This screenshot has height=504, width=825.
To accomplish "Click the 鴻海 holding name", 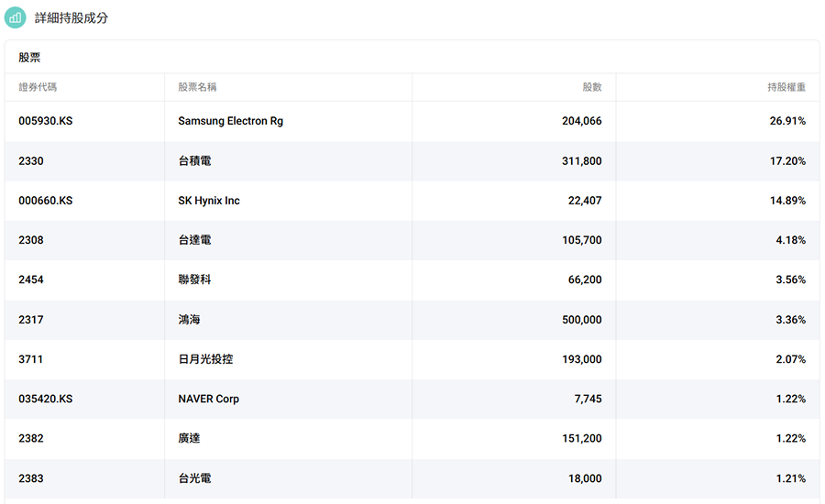I will pyautogui.click(x=189, y=320).
